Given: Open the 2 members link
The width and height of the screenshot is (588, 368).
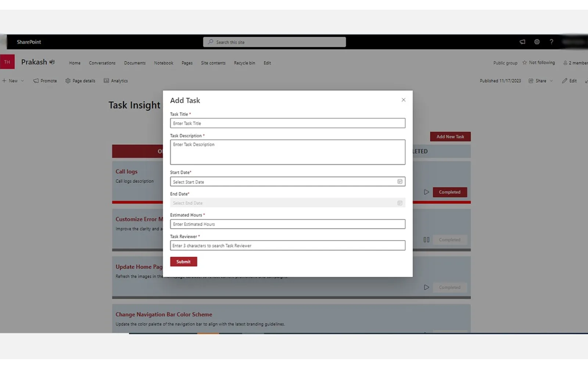Looking at the screenshot, I should pyautogui.click(x=576, y=63).
